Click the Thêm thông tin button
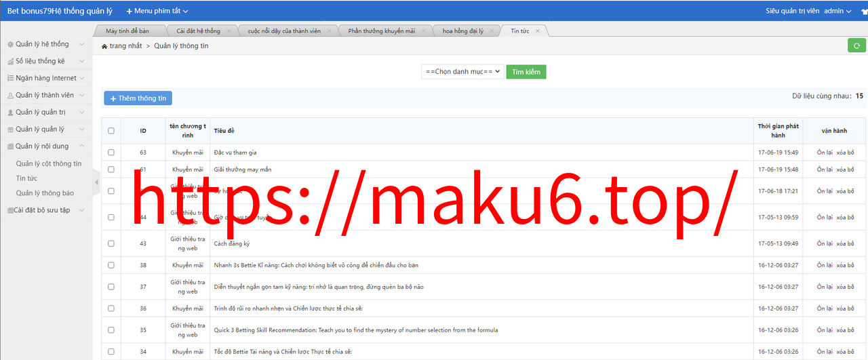The width and height of the screenshot is (868, 360). click(x=138, y=98)
